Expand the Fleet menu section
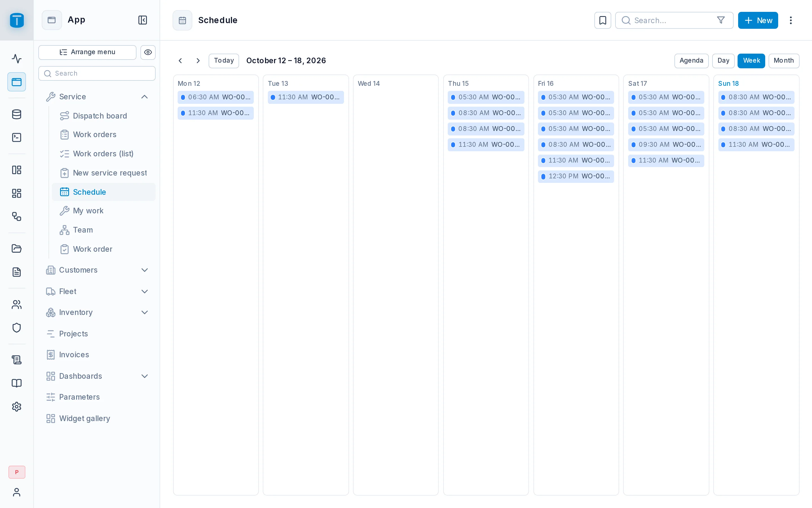 [145, 291]
